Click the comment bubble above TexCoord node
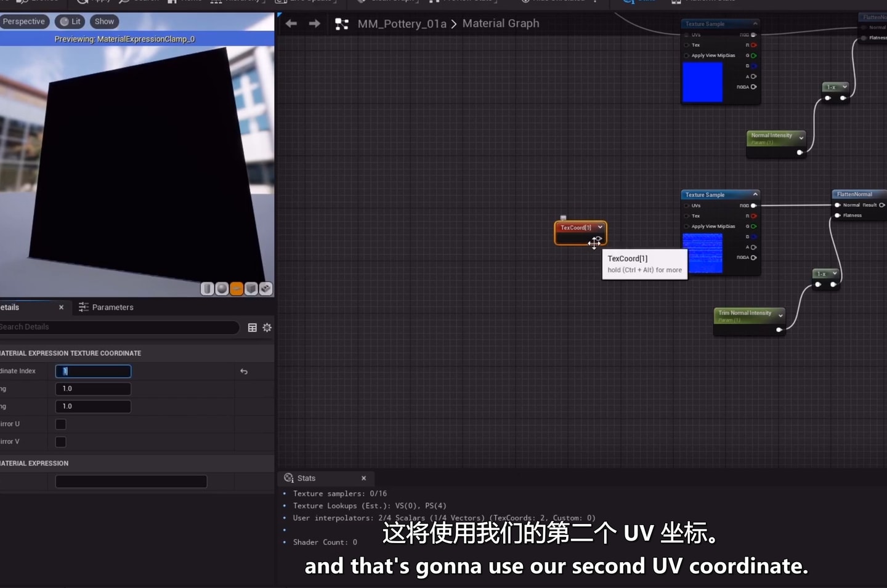The image size is (887, 588). pyautogui.click(x=563, y=217)
